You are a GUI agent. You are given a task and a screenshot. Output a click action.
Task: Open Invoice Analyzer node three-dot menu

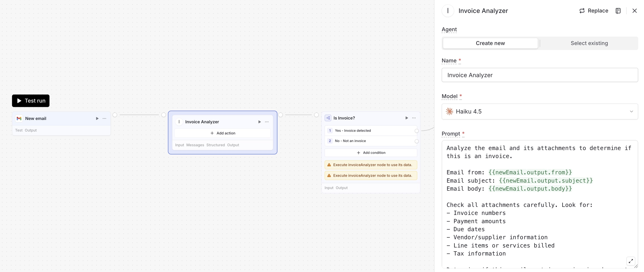point(267,122)
